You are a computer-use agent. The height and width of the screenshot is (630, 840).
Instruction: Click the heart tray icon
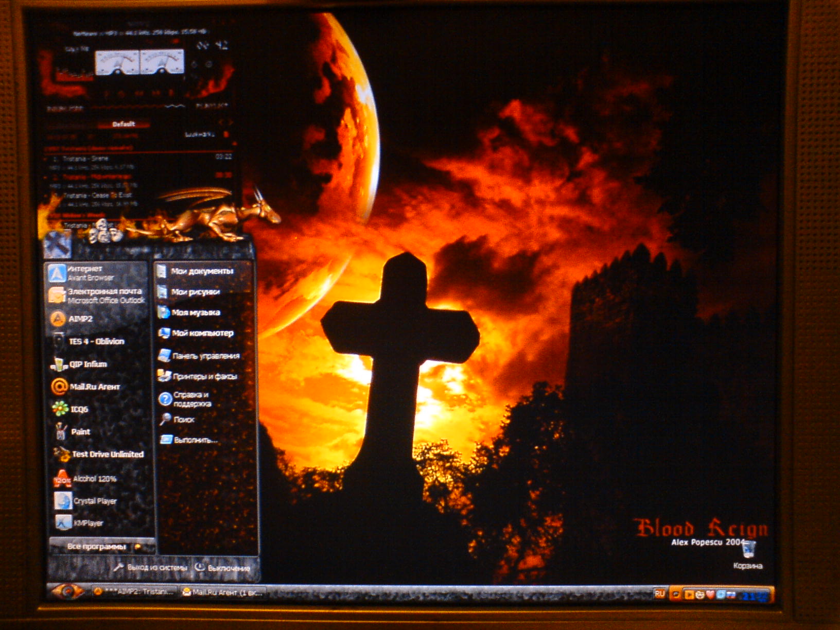pyautogui.click(x=710, y=595)
